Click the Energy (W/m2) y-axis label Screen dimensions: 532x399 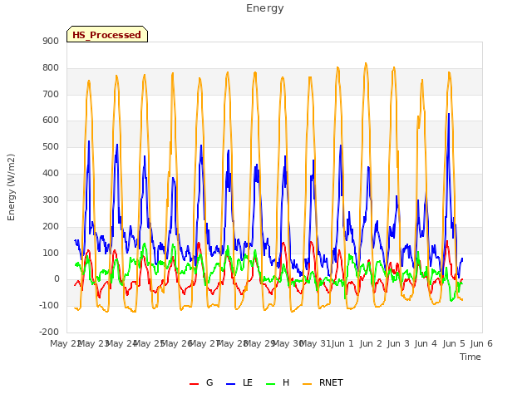(x=11, y=187)
